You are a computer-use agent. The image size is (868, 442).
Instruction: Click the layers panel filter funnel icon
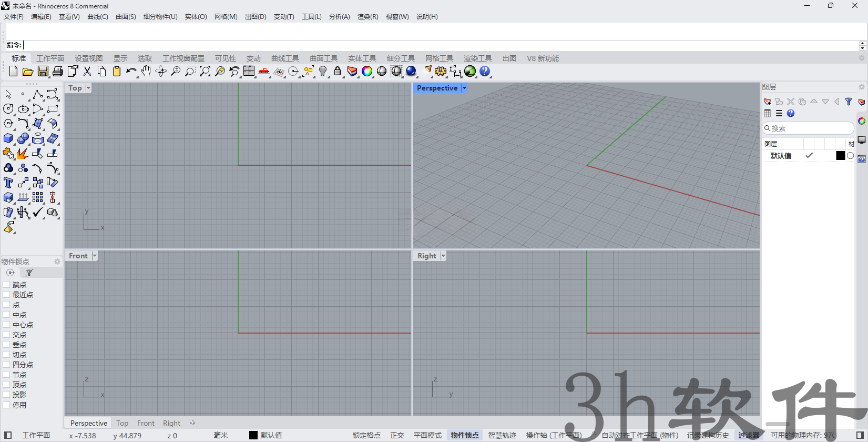point(849,102)
